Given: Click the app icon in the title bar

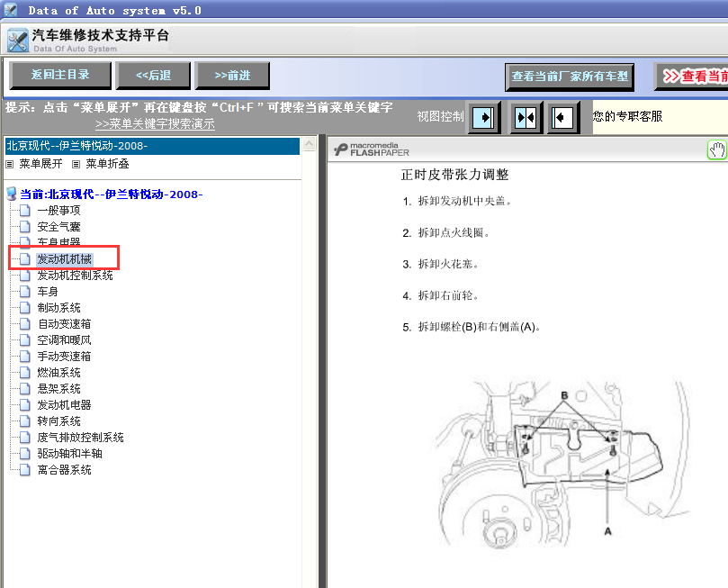Looking at the screenshot, I should click(x=11, y=10).
